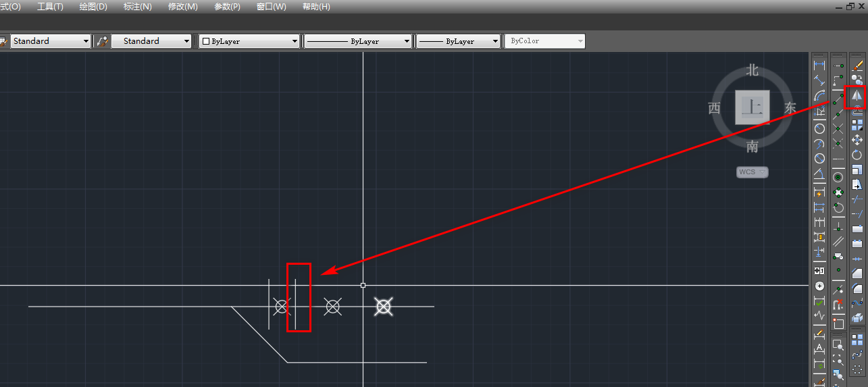Select the Path Array tool
Image resolution: width=868 pixels, height=387 pixels.
[857, 354]
